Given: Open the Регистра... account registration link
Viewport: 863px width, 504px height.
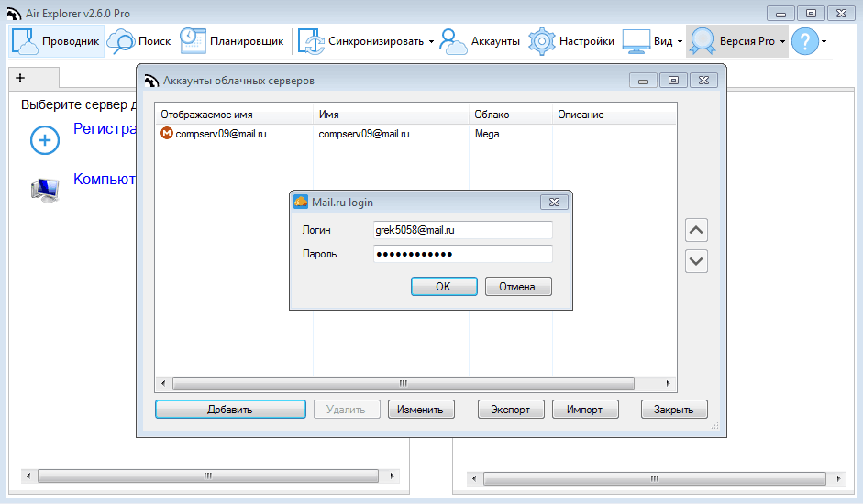Looking at the screenshot, I should [105, 129].
